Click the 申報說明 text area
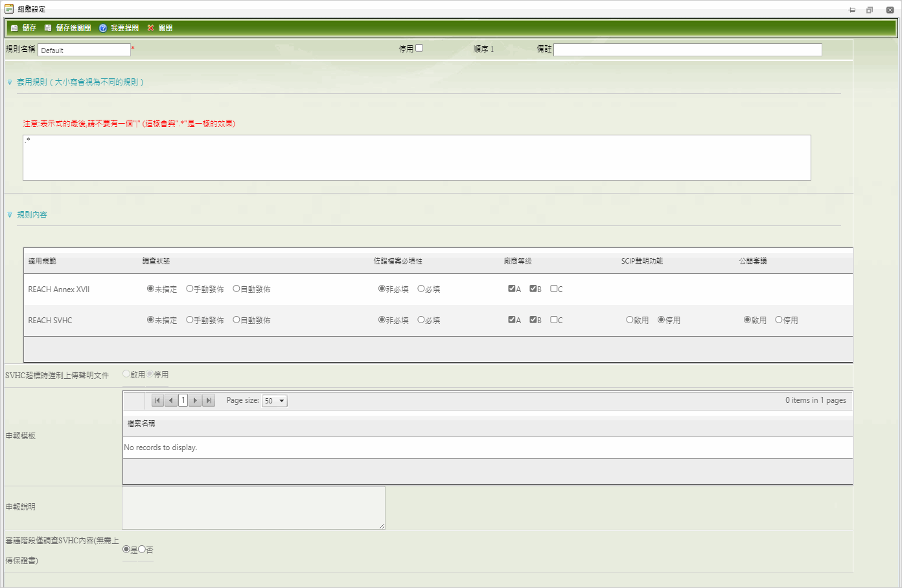 [254, 508]
